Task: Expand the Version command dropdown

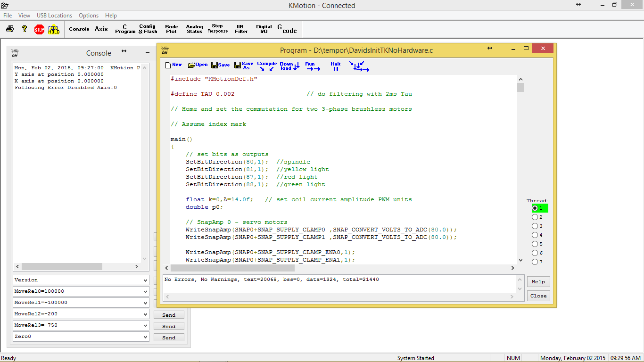Action: (x=145, y=280)
